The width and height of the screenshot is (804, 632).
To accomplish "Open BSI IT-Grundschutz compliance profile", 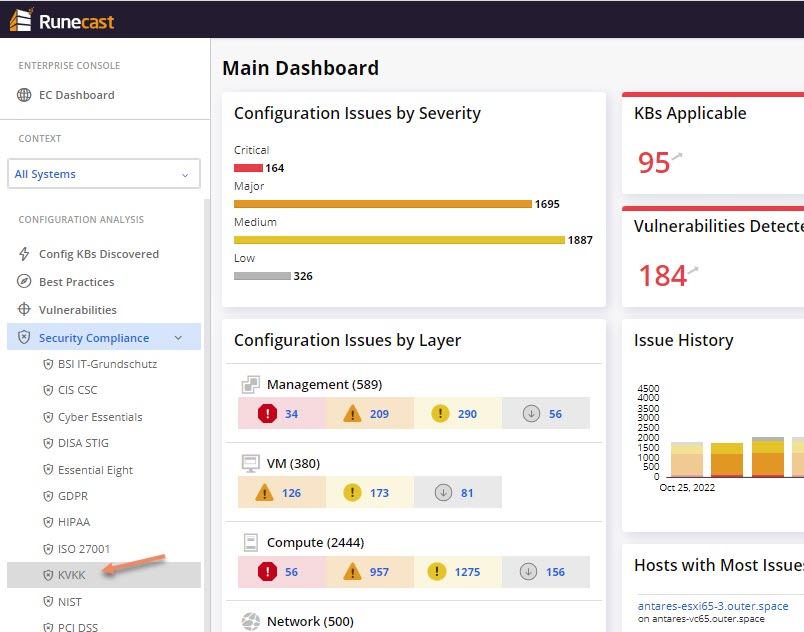I will coord(108,364).
